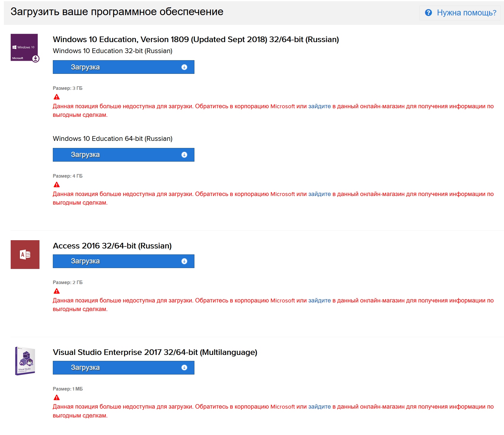Screen dimensions: 504x435
Task: Click the Access 2016 product icon
Action: click(x=25, y=254)
